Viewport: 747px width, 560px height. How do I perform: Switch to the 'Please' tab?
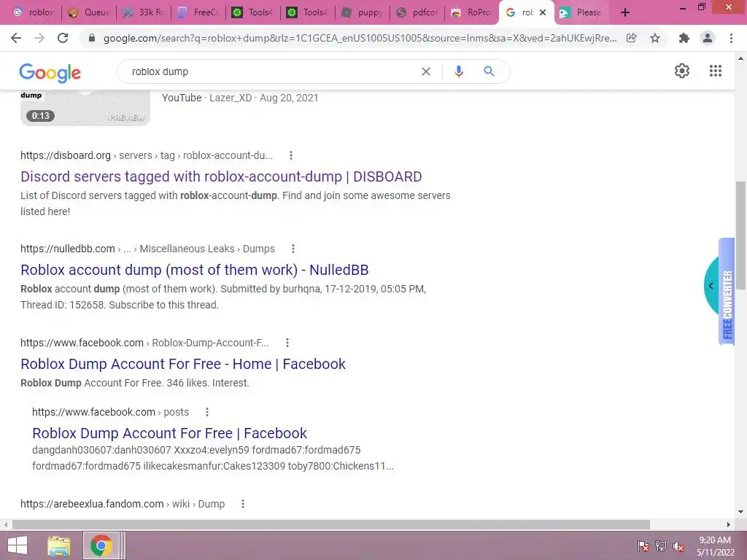[582, 12]
